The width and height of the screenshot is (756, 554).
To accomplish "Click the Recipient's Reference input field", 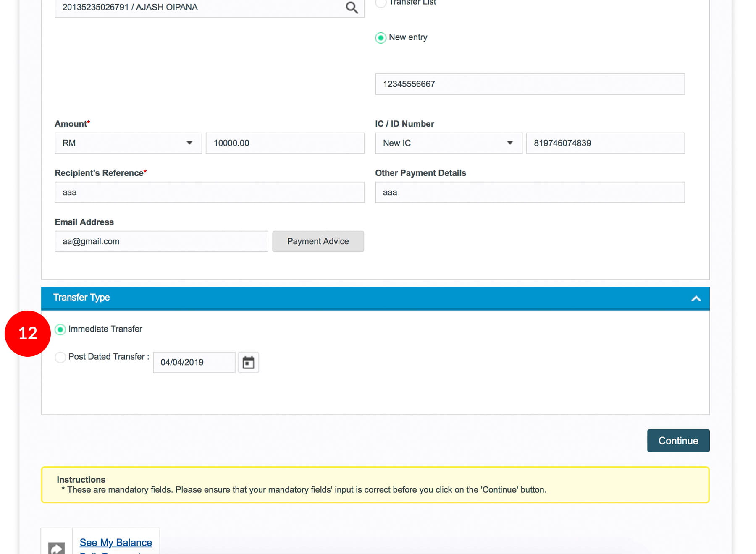I will tap(209, 192).
